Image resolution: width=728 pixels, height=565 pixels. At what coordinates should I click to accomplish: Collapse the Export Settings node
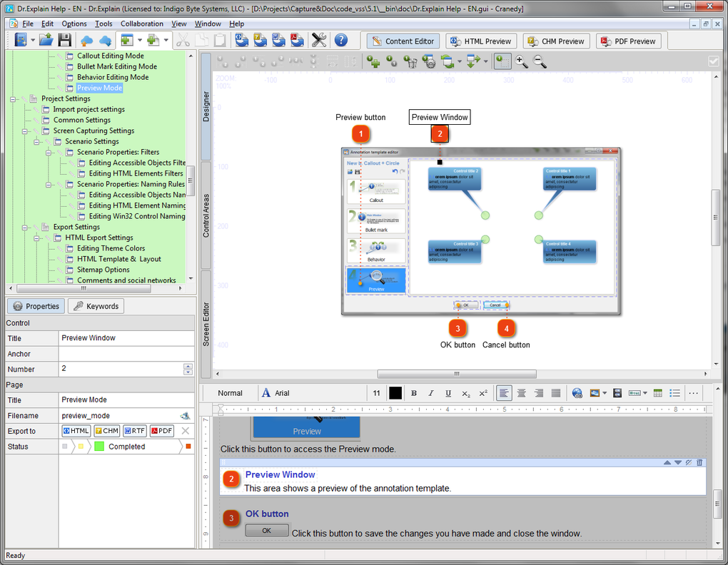[25, 228]
